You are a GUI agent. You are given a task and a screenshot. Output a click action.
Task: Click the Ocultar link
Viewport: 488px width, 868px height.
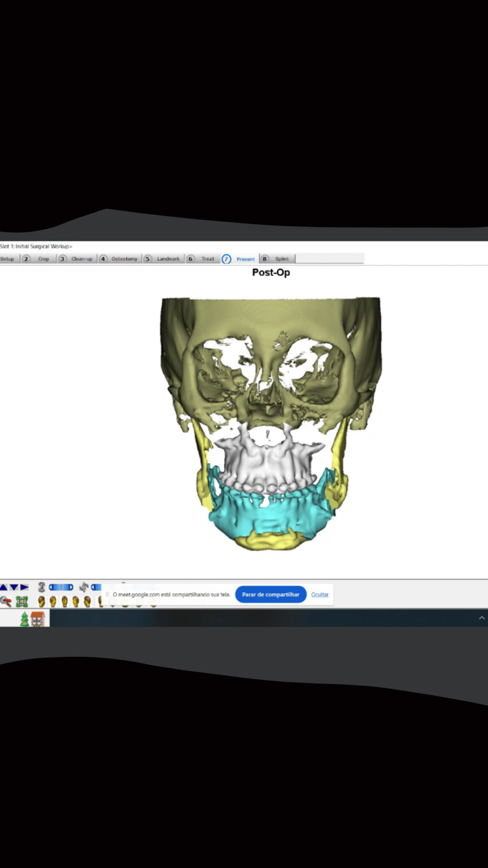pos(319,594)
